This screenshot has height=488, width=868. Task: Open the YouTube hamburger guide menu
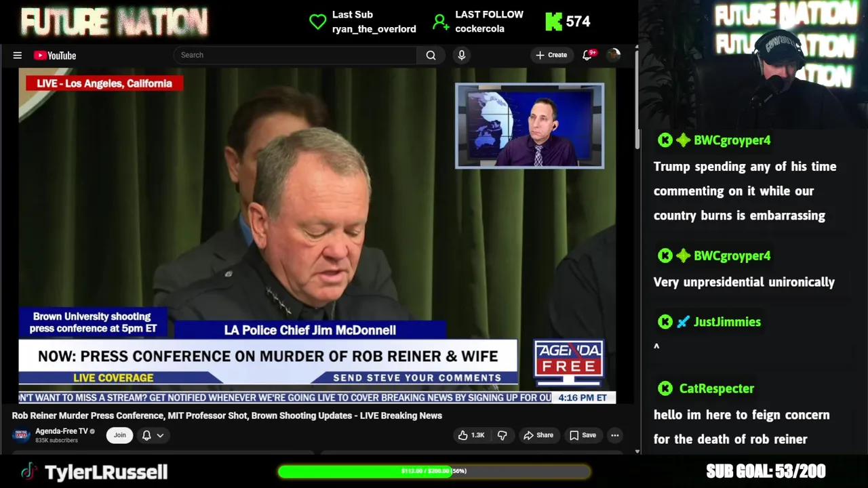(18, 56)
